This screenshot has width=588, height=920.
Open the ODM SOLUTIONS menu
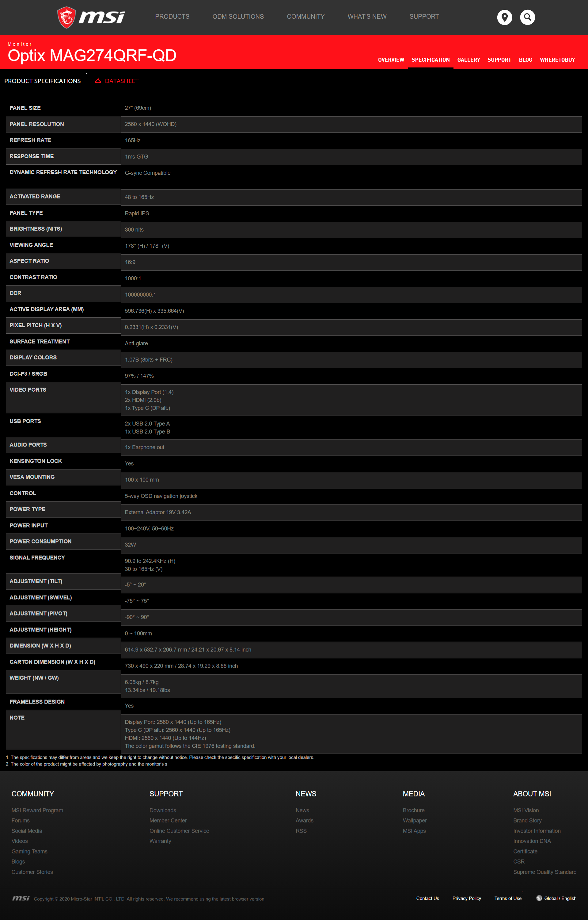point(238,17)
